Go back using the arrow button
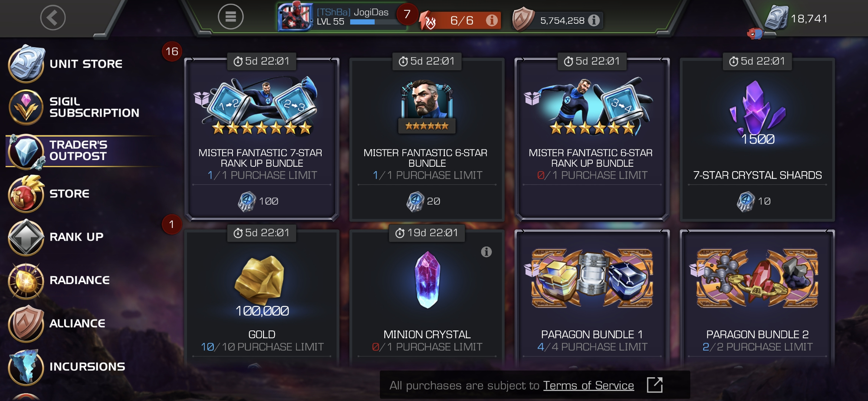The width and height of the screenshot is (868, 401). tap(53, 17)
